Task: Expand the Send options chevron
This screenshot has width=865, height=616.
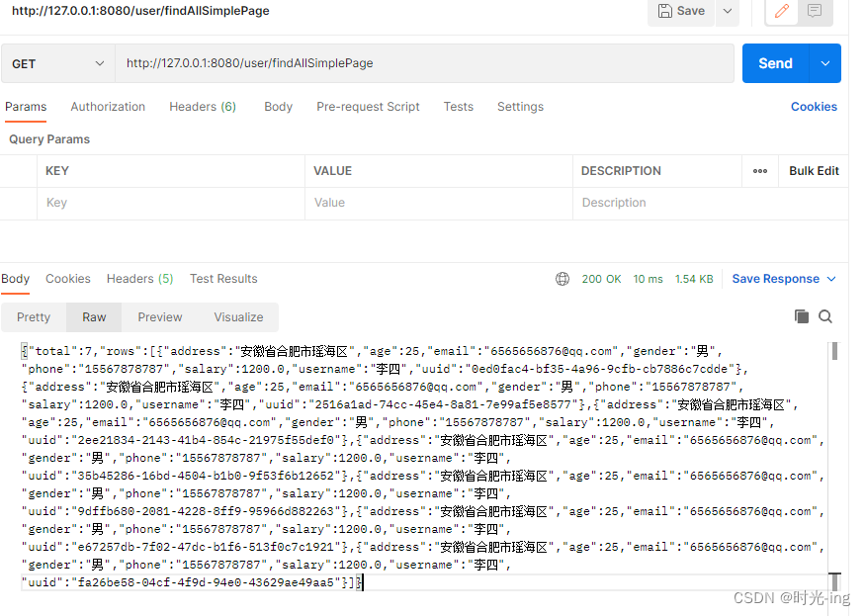Action: [825, 63]
